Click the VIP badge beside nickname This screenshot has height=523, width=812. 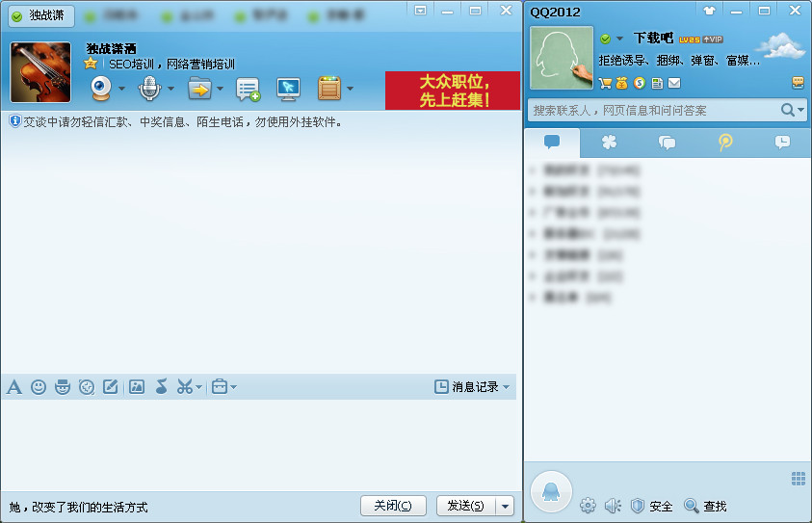pyautogui.click(x=713, y=39)
